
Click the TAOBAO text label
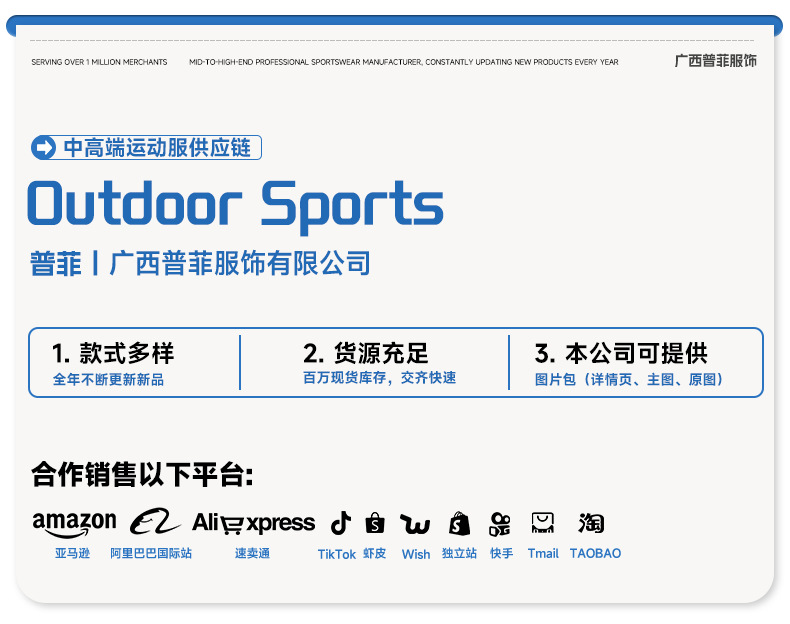596,553
